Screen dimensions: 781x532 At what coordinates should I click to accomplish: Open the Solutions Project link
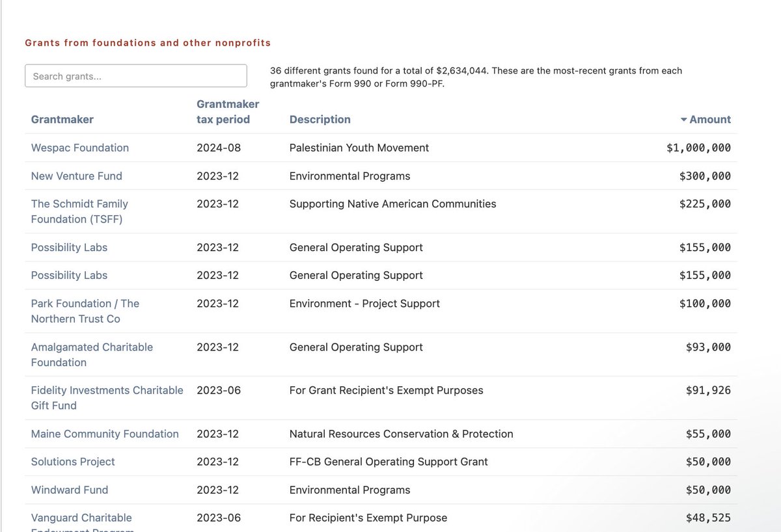coord(73,462)
